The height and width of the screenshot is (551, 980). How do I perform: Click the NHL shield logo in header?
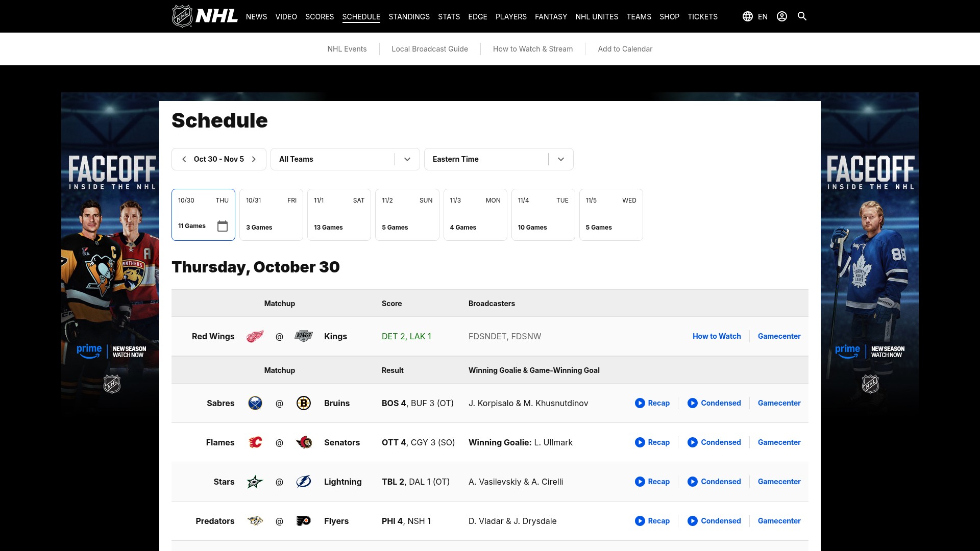point(182,16)
